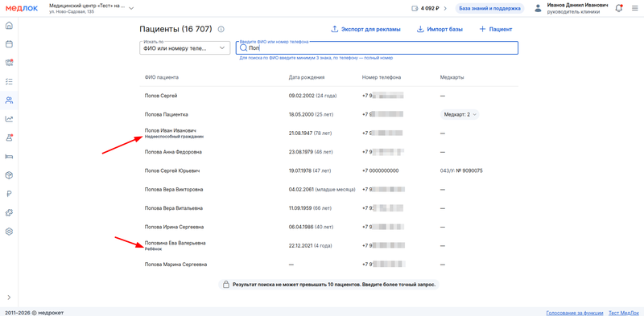Add a new Пациент

[x=496, y=29]
